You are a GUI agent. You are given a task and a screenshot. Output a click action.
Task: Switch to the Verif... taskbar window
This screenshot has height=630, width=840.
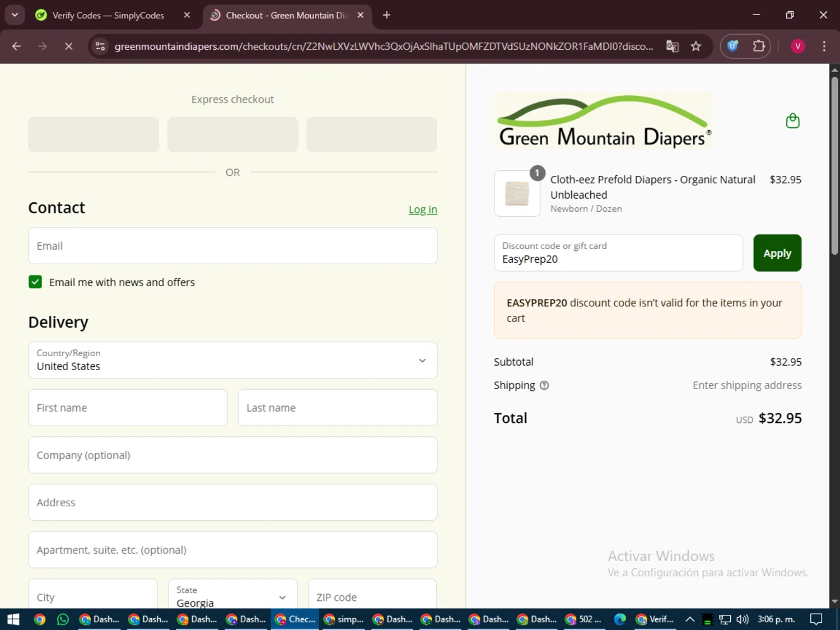click(x=655, y=619)
